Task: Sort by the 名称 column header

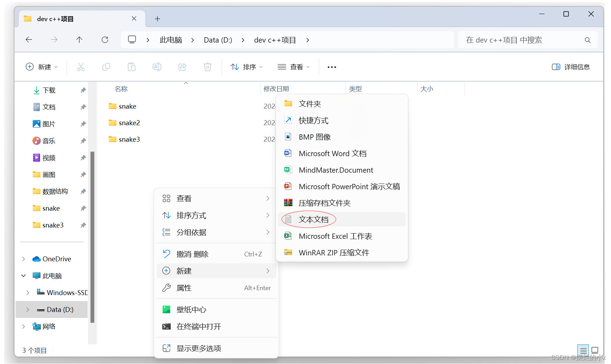Action: point(121,89)
